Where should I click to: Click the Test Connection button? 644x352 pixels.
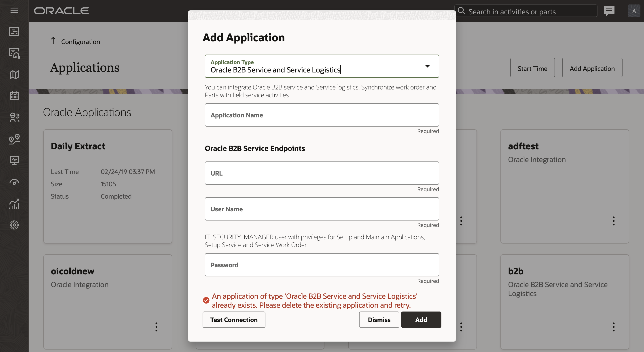point(234,320)
